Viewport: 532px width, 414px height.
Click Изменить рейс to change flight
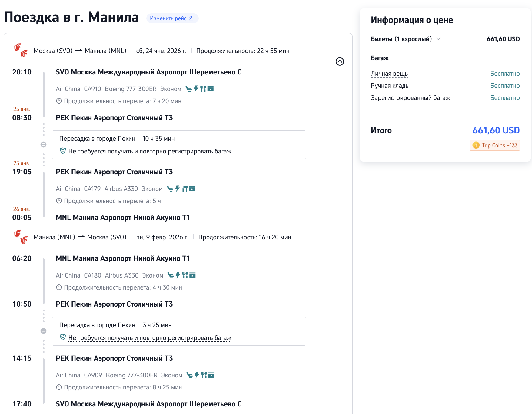click(x=172, y=18)
